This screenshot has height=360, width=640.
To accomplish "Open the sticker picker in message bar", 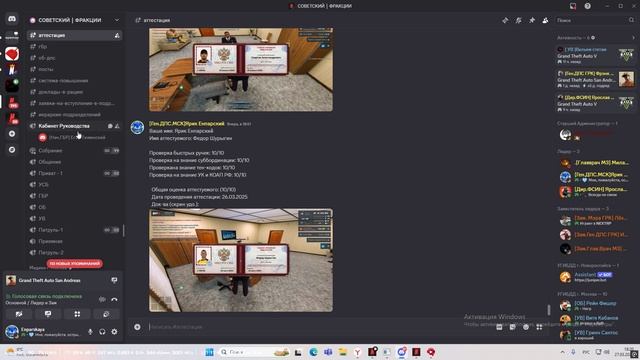I will pyautogui.click(x=513, y=327).
